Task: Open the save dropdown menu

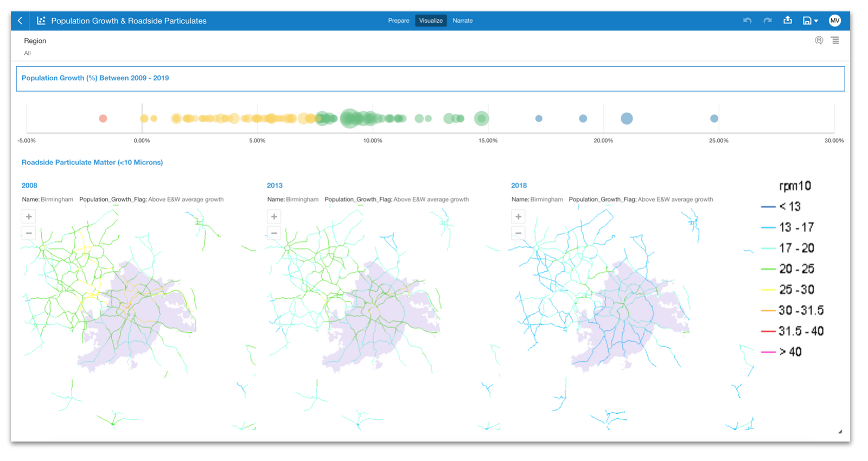Action: [x=810, y=21]
